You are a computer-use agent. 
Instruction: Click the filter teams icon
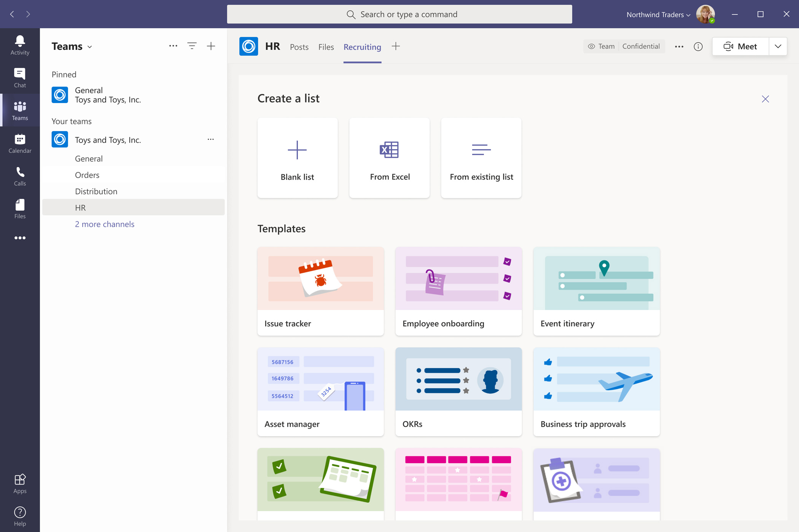(192, 46)
